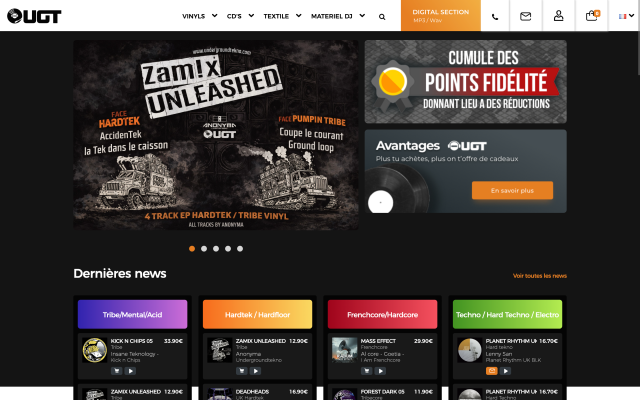The image size is (640, 400).
Task: Open the shopping cart icon
Action: (592, 16)
